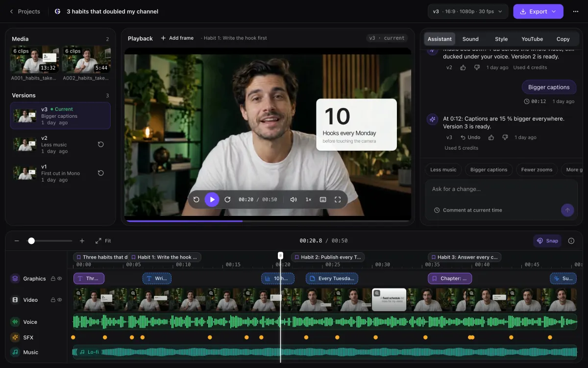Zoom out the timeline with minus icon
Screen dimensions: 588x368
pyautogui.click(x=17, y=241)
